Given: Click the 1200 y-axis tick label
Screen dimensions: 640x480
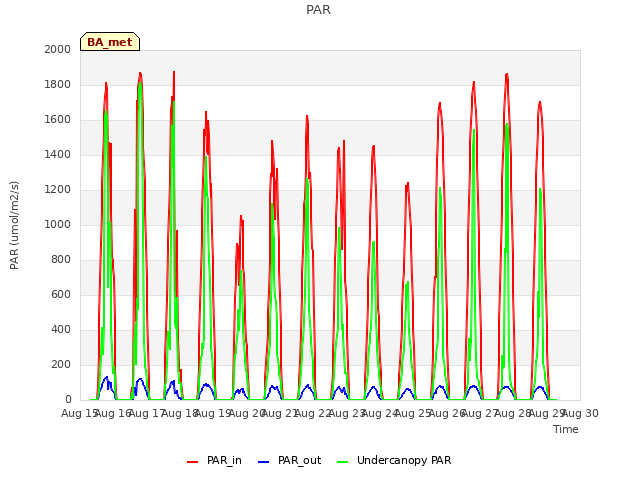Looking at the screenshot, I should [x=58, y=189].
